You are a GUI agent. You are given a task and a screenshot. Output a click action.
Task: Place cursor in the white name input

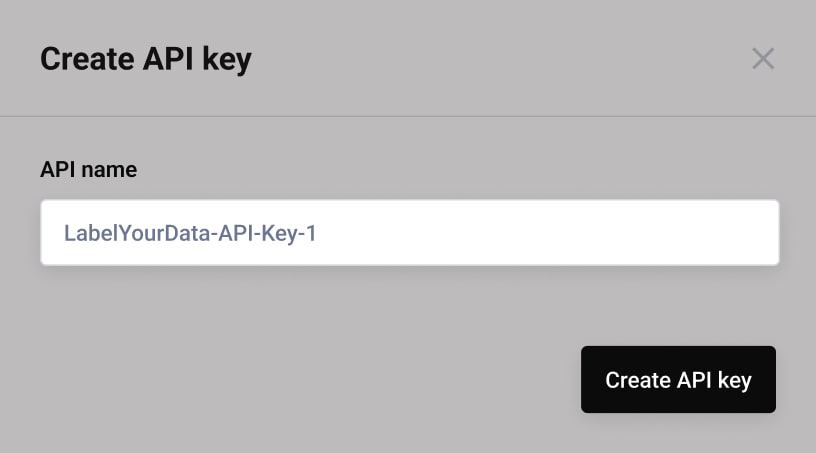(409, 233)
